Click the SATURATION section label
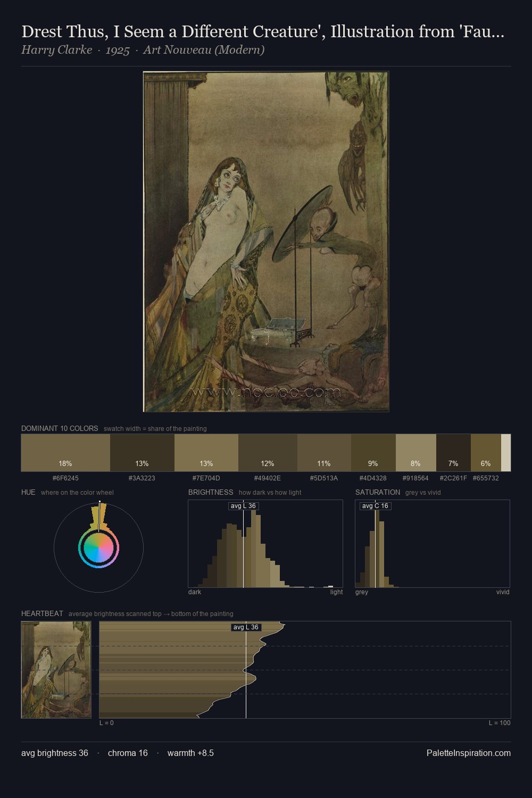532x798 pixels. pyautogui.click(x=378, y=492)
